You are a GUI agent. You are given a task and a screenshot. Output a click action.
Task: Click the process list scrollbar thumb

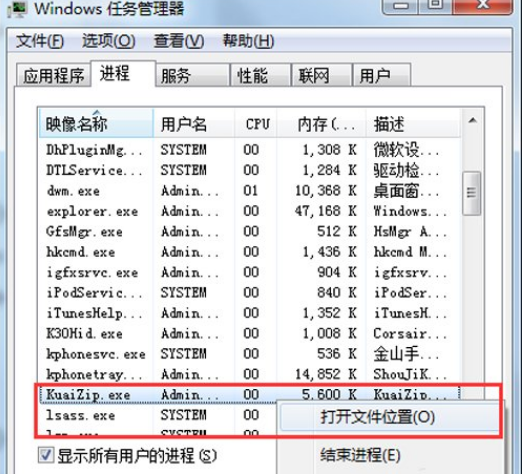click(x=472, y=193)
